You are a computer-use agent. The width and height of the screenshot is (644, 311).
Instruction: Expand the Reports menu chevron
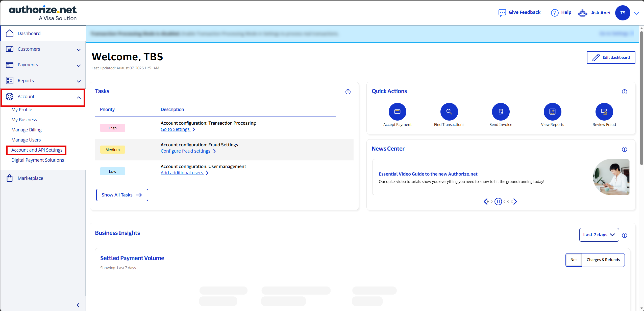point(79,81)
